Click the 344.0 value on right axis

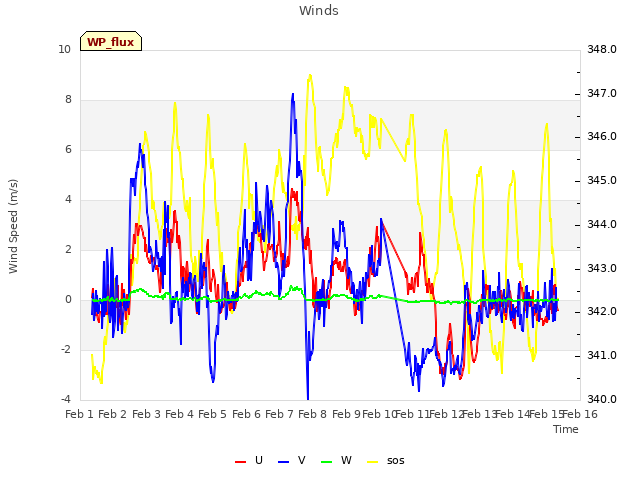602,224
